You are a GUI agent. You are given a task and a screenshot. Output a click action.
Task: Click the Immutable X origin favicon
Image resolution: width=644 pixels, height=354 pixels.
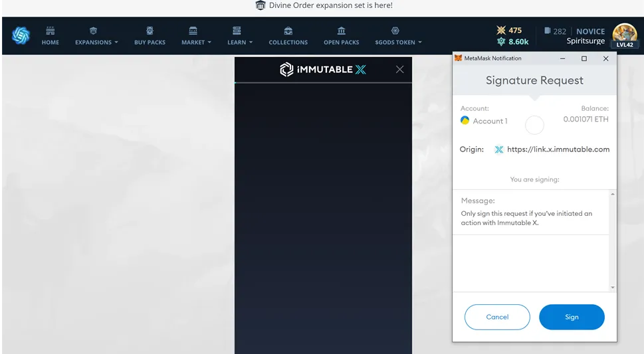[x=499, y=149]
